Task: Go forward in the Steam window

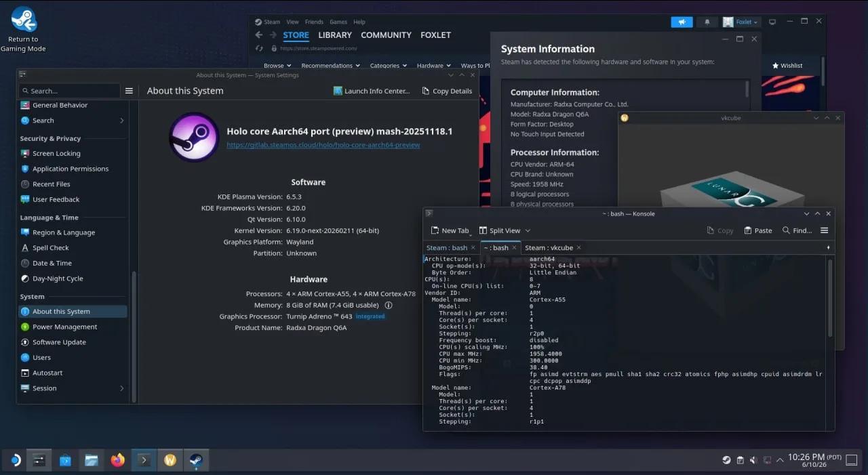Action: 273,35
